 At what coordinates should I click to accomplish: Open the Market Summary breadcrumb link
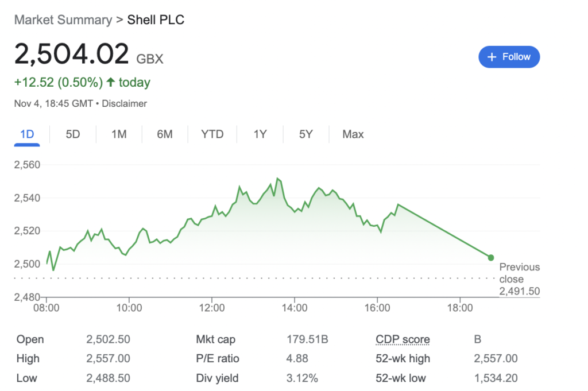(63, 20)
